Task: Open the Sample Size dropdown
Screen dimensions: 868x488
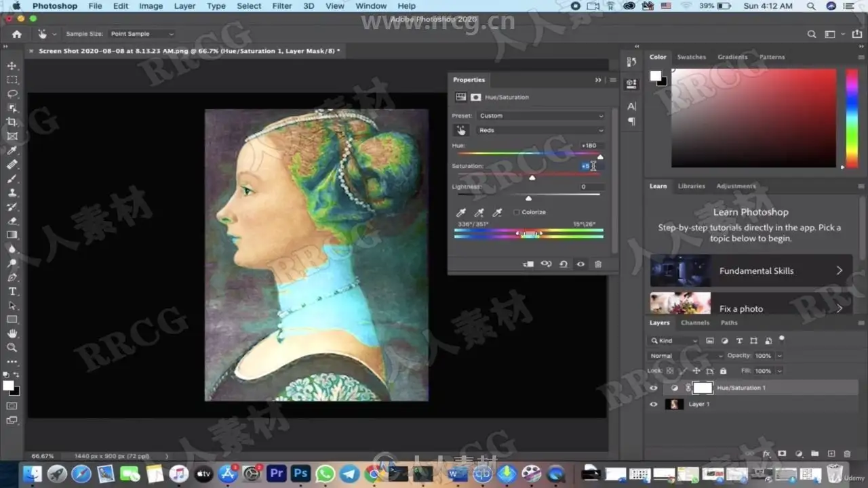Action: click(142, 34)
